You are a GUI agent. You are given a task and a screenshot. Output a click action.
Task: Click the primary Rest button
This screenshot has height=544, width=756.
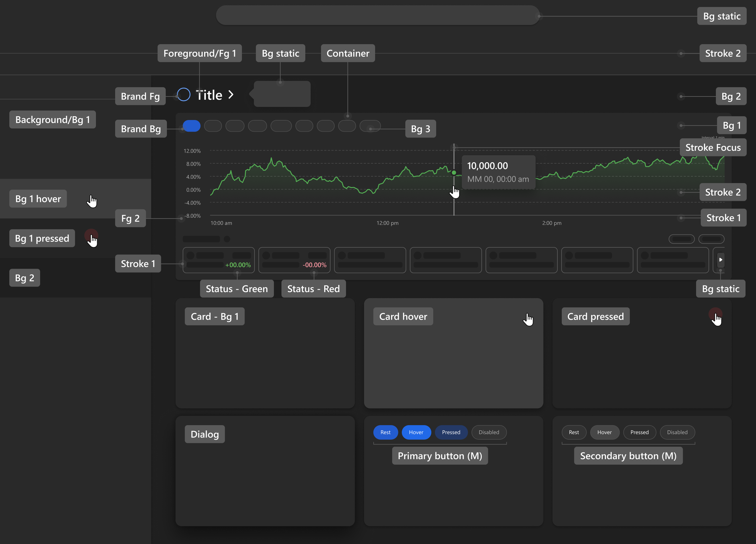click(x=385, y=432)
